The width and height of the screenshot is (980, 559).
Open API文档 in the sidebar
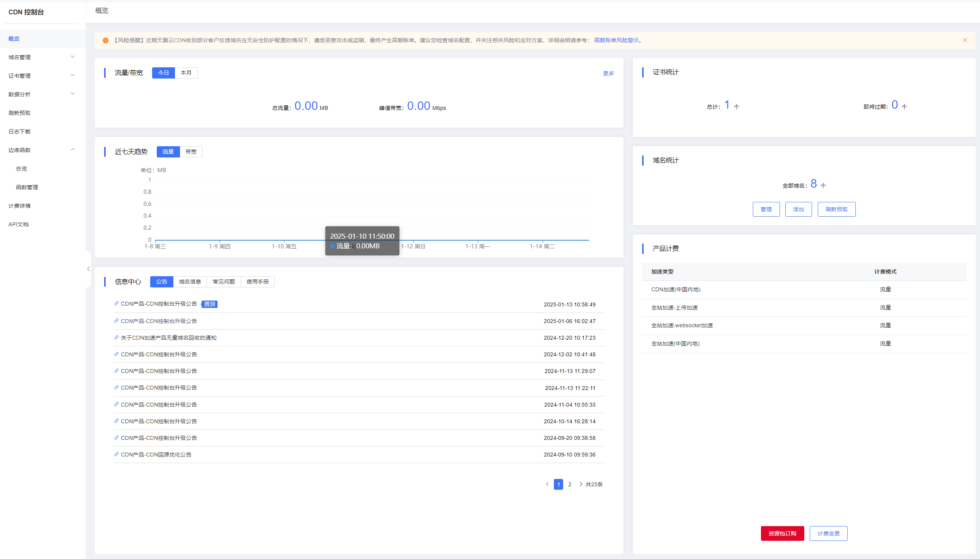[x=43, y=224]
